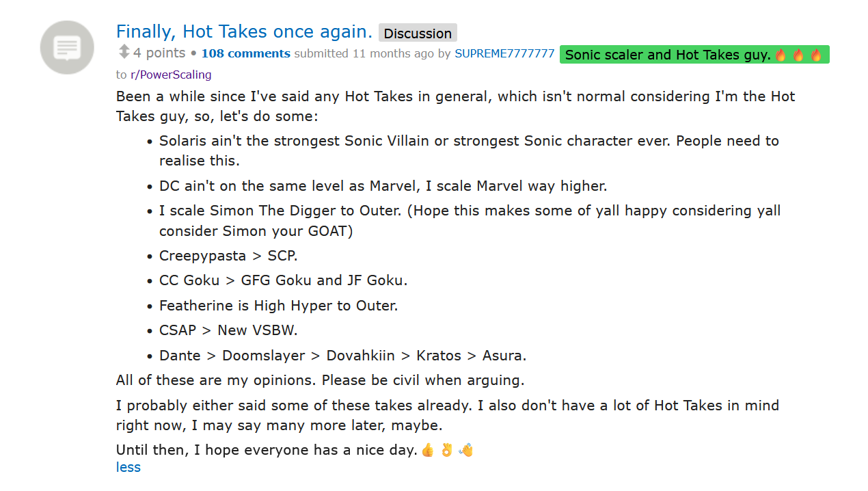Screen dimensions: 868x491
Task: Collapse the post with 'less'
Action: coord(128,467)
